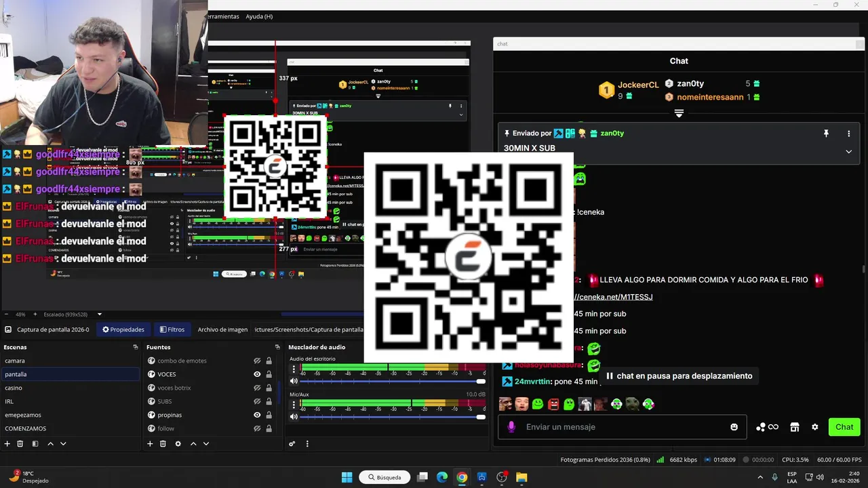This screenshot has height=488, width=868.
Task: Open Mic/Aux three-dot options
Action: click(294, 405)
